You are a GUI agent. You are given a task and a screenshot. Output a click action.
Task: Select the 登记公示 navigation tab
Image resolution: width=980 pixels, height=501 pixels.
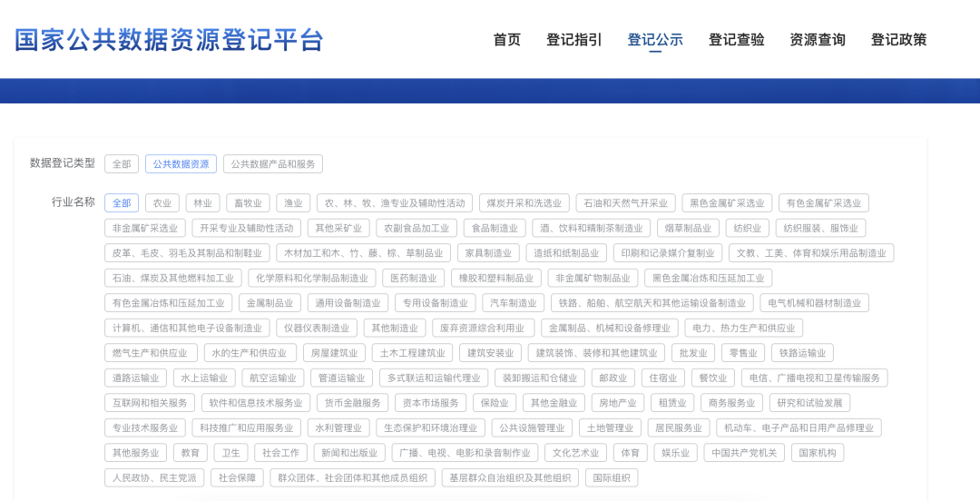[x=655, y=39]
